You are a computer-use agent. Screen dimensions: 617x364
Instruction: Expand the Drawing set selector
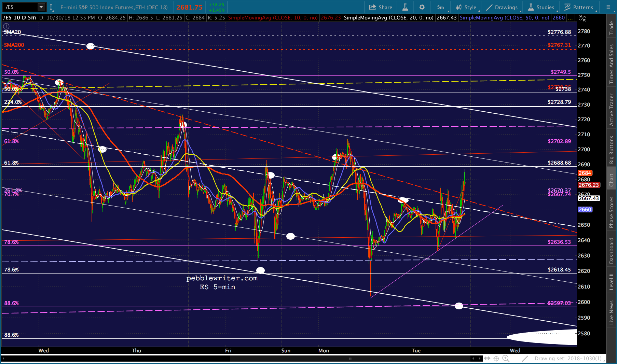pyautogui.click(x=568, y=359)
